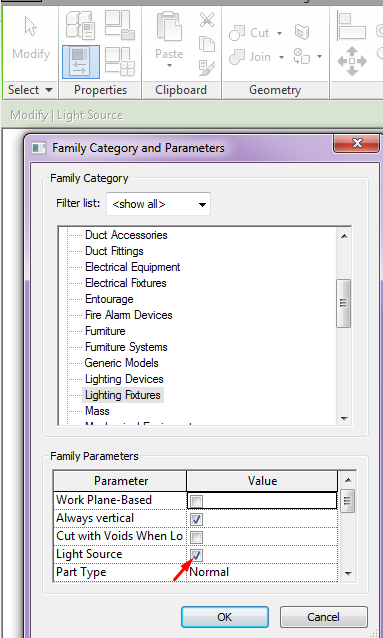Click the Move tool cross-arrows icon
This screenshot has width=383, height=638.
352,61
